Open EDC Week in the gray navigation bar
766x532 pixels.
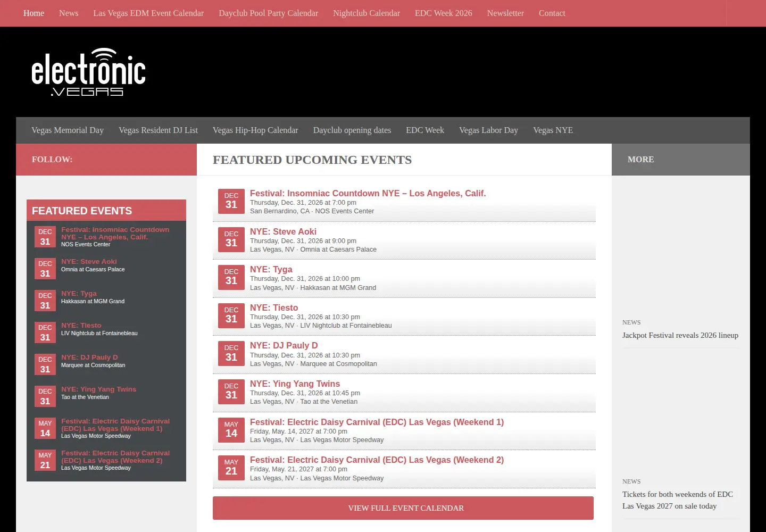pos(425,130)
